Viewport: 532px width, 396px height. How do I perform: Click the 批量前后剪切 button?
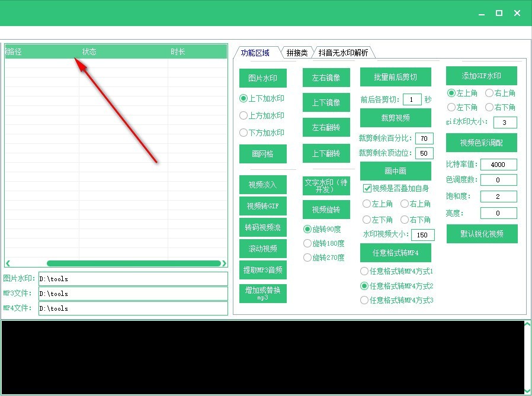pos(395,77)
